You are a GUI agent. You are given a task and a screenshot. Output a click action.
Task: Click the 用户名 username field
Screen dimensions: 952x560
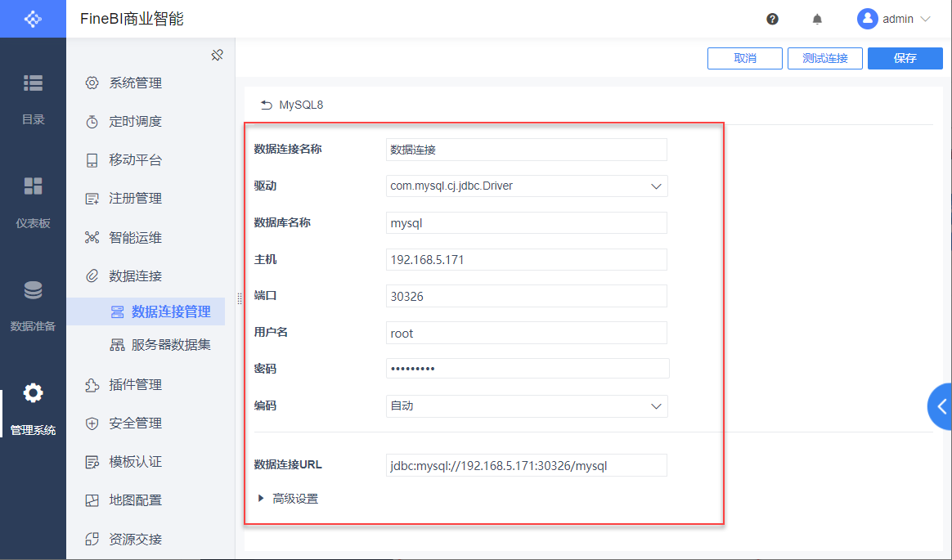click(527, 333)
